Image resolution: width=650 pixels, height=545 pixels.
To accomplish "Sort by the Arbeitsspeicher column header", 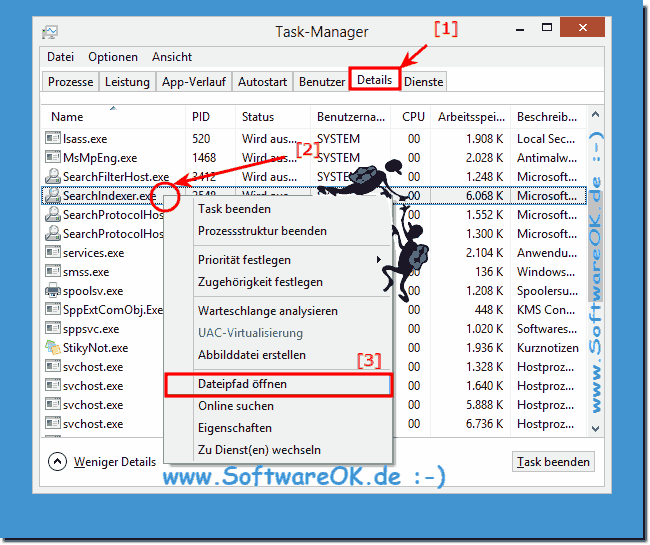I will pos(471,116).
